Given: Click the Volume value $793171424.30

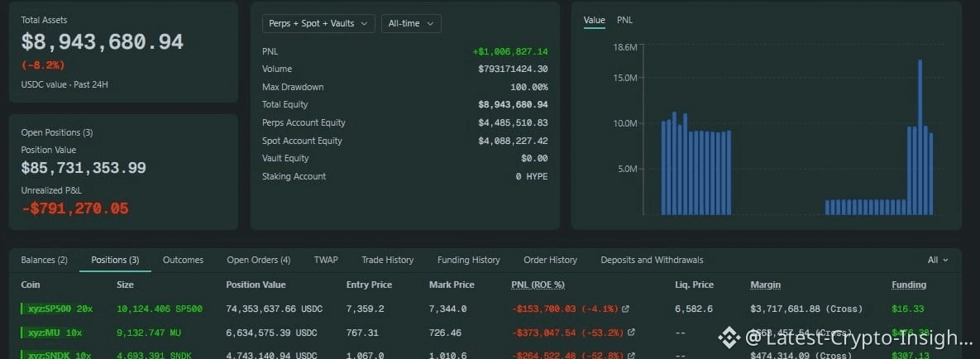Looking at the screenshot, I should point(513,69).
